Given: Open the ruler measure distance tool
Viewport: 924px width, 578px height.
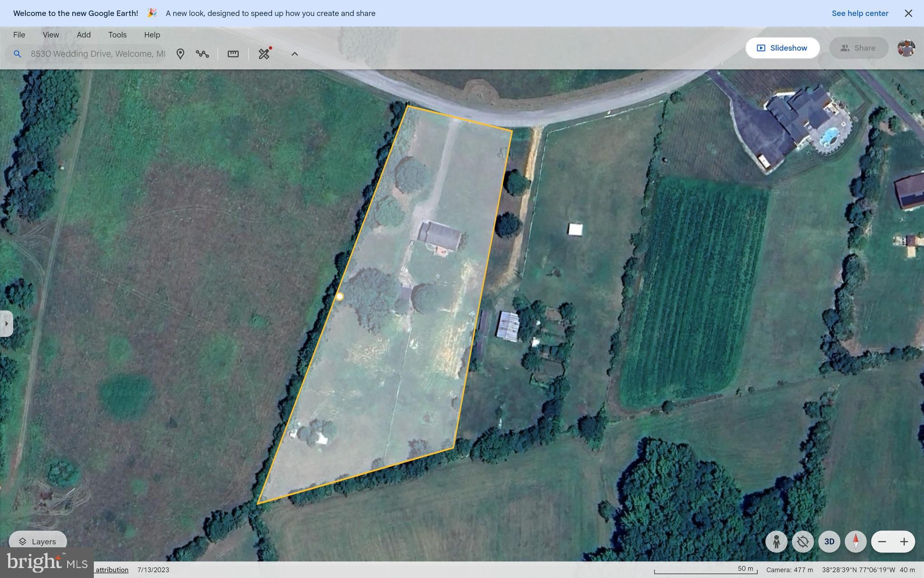Looking at the screenshot, I should coord(233,54).
